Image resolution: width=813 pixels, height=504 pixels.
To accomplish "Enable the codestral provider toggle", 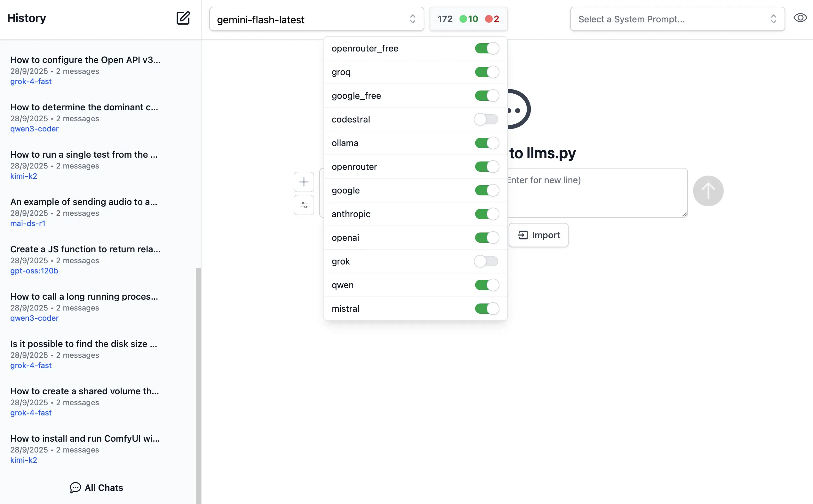I will pos(486,119).
